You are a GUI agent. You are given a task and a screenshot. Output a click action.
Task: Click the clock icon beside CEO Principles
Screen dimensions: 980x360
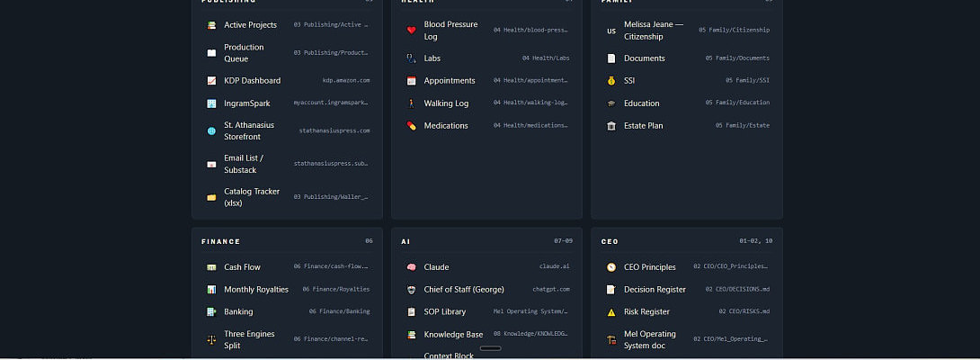click(x=611, y=267)
